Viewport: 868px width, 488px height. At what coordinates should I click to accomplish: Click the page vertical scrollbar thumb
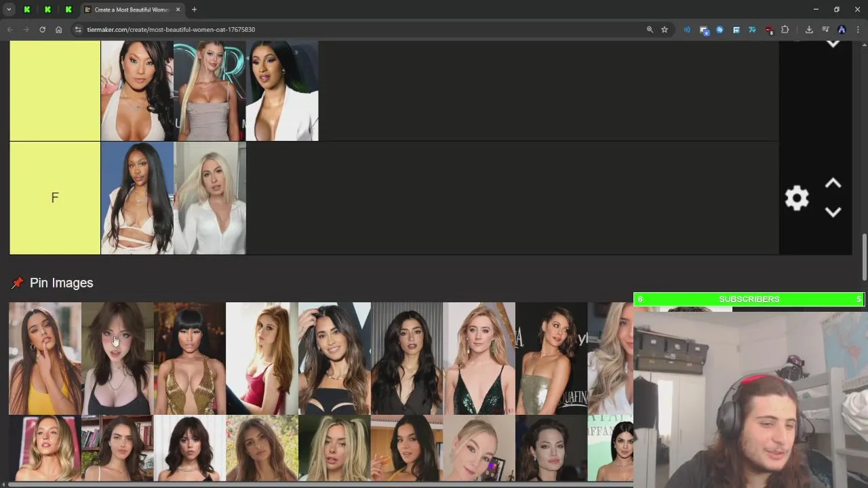(x=865, y=257)
